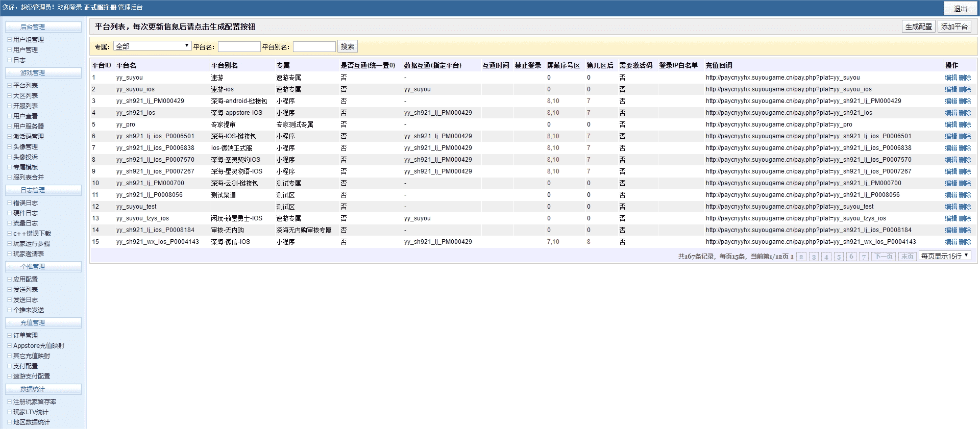
Task: Click the 生成配置 button
Action: (x=918, y=27)
